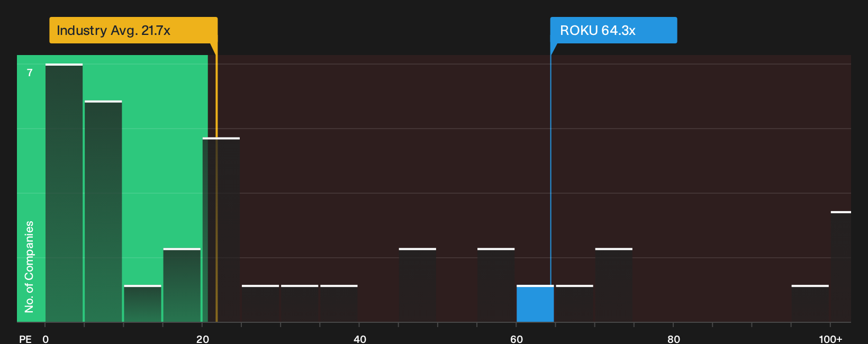The height and width of the screenshot is (344, 868).
Task: Click the x-axis tick label 80
Action: click(674, 339)
